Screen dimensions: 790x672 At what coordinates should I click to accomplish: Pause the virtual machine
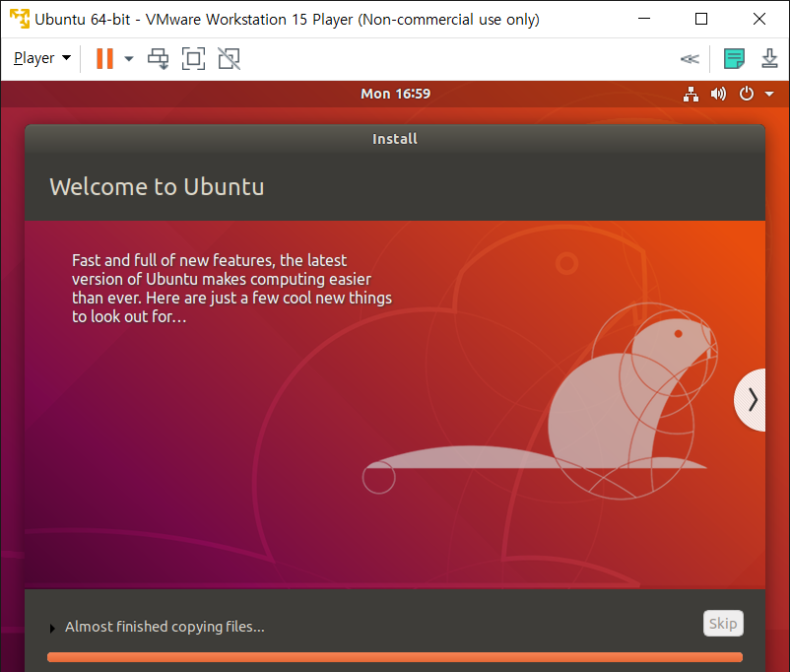[x=104, y=58]
